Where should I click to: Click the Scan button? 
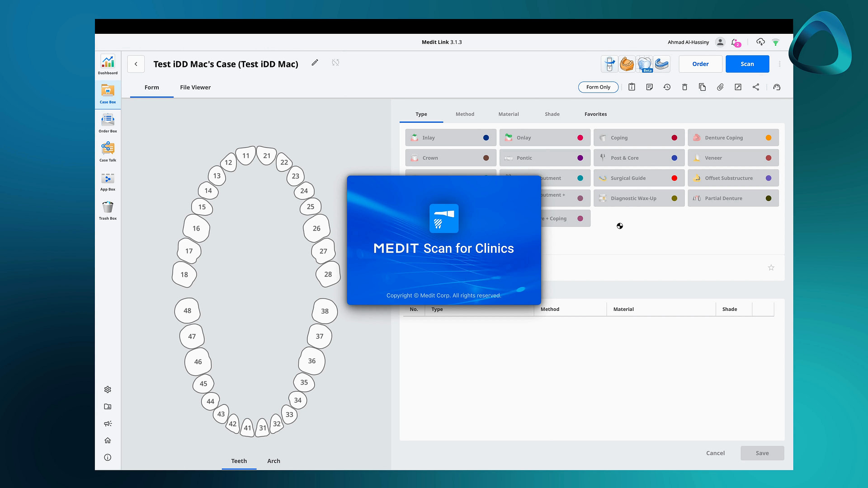click(x=747, y=64)
